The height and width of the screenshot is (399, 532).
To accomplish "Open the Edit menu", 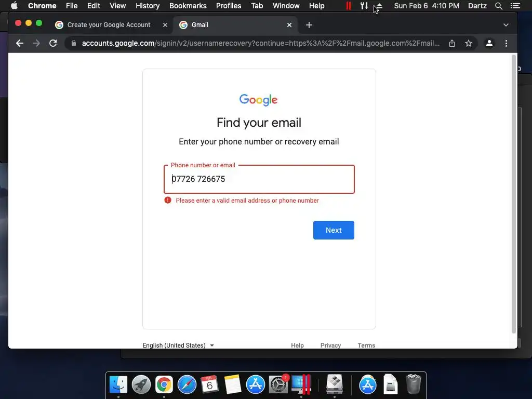I will pyautogui.click(x=94, y=6).
